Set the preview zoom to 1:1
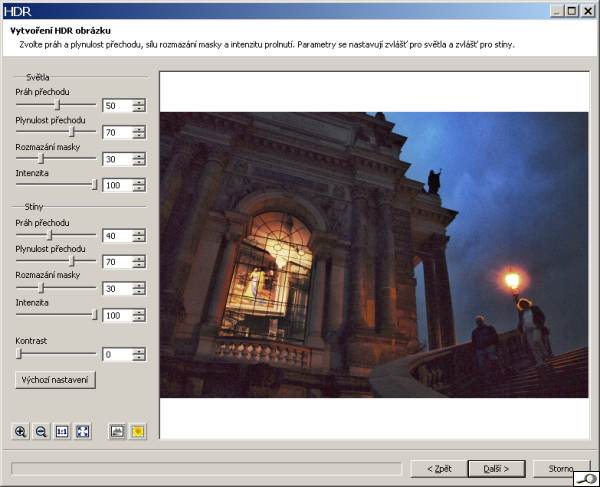Image resolution: width=600 pixels, height=487 pixels. 62,431
